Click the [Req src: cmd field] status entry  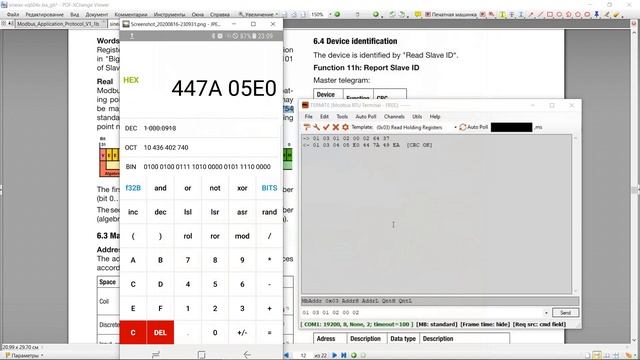point(539,324)
